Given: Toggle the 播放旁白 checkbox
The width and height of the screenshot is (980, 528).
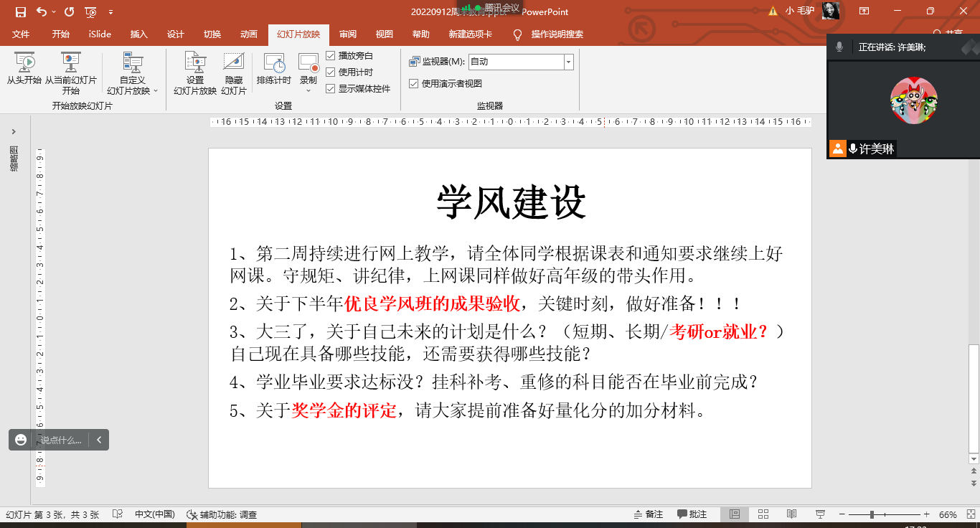Looking at the screenshot, I should (331, 55).
